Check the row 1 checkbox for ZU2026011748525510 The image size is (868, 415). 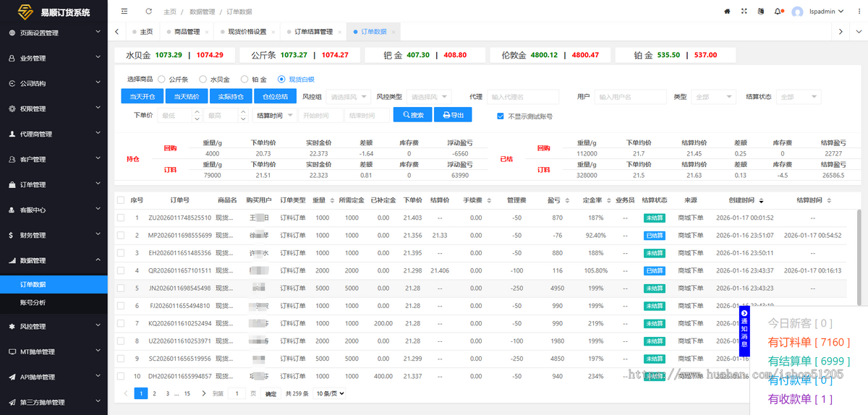click(x=120, y=218)
